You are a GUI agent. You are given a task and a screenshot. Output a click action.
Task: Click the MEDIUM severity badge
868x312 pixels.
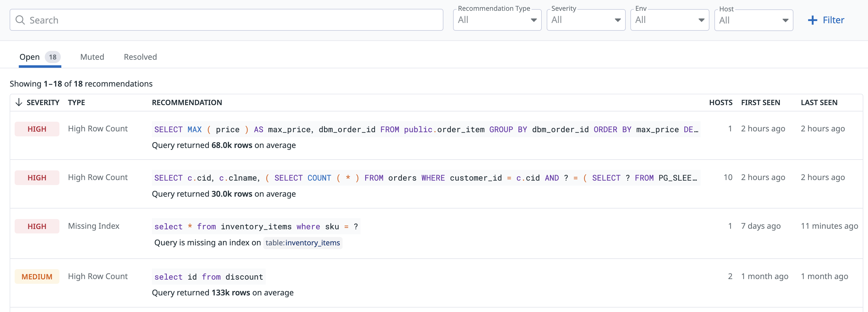pos(37,276)
